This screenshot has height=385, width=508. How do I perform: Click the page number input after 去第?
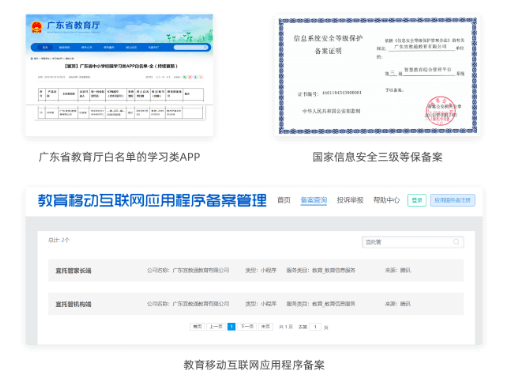tap(315, 327)
